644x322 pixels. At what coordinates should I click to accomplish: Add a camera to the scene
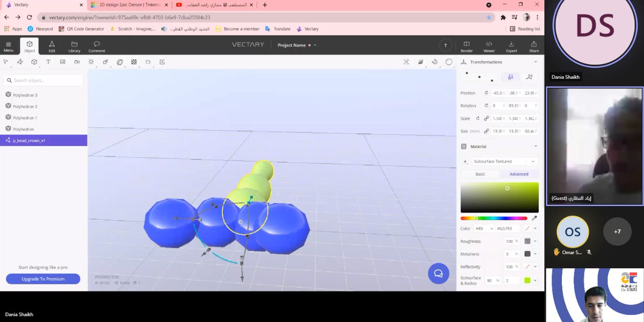76,62
